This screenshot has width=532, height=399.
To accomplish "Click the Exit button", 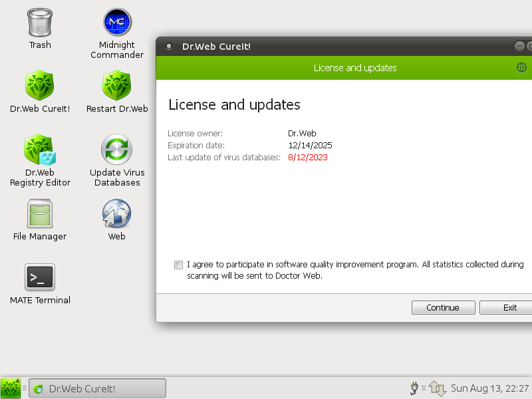I will point(505,307).
